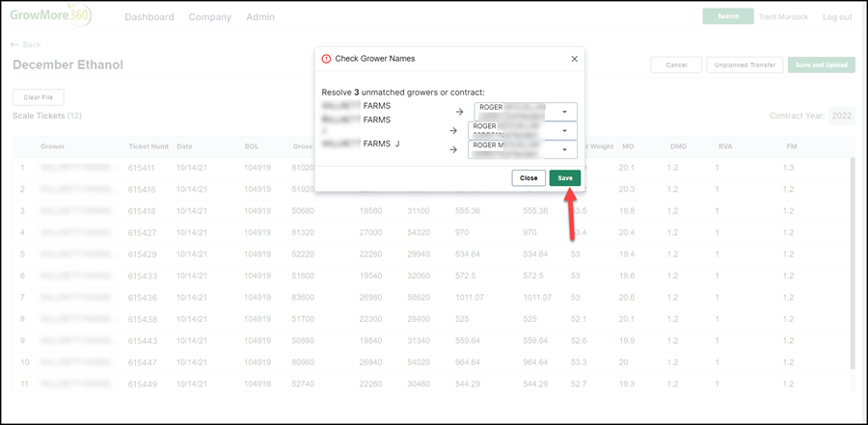Click the Search button in header

(728, 16)
